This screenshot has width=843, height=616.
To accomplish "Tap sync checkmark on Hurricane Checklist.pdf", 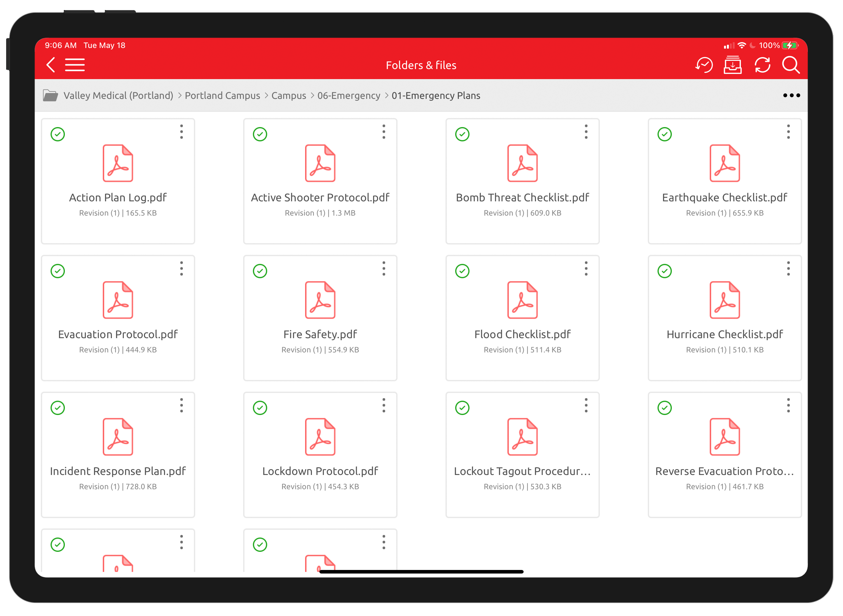I will click(664, 271).
